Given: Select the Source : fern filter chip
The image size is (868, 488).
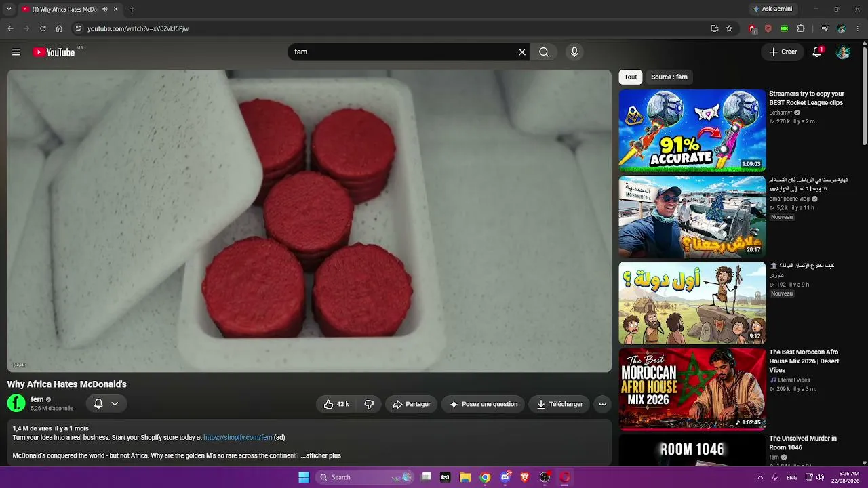Looking at the screenshot, I should click(669, 77).
